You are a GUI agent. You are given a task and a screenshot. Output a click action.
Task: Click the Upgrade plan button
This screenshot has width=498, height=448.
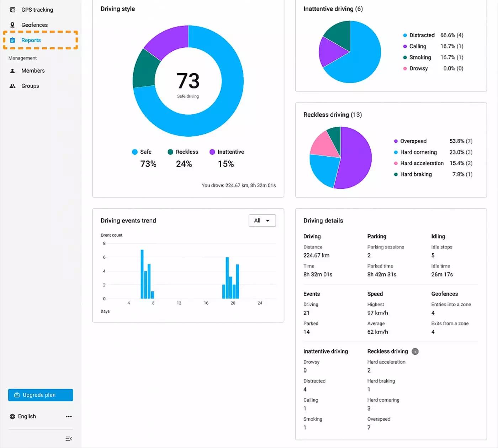tap(41, 395)
